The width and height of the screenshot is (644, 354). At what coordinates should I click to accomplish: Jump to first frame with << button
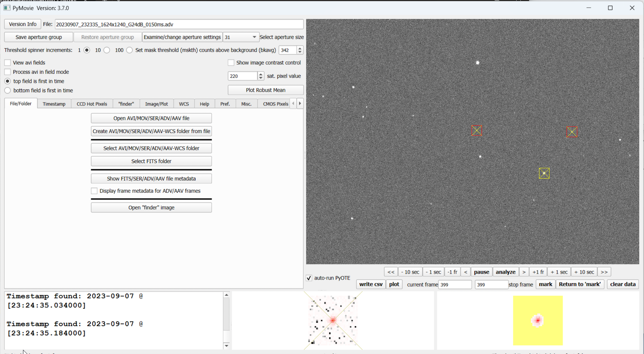(x=390, y=272)
